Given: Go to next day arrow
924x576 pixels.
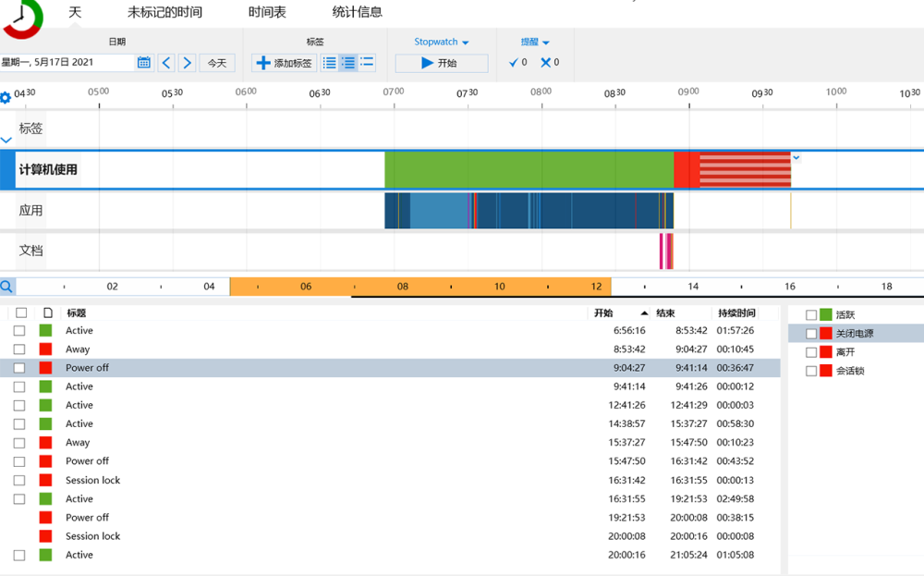Looking at the screenshot, I should pyautogui.click(x=188, y=63).
